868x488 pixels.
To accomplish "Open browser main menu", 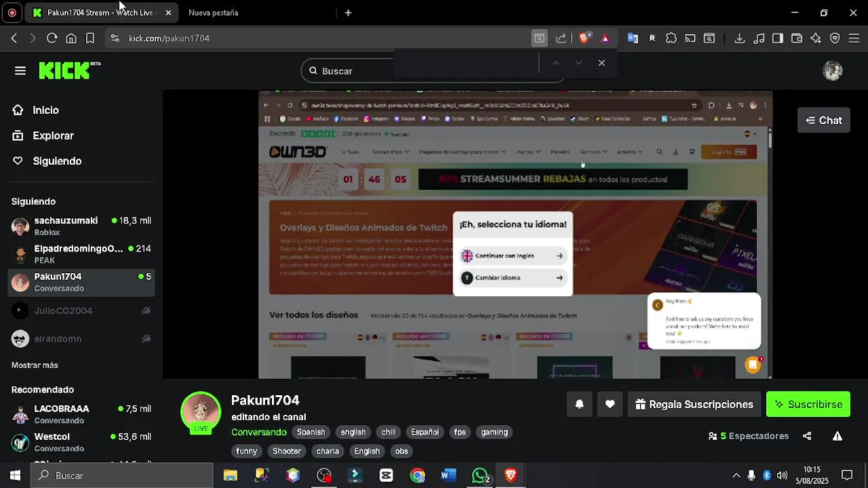I will (854, 39).
